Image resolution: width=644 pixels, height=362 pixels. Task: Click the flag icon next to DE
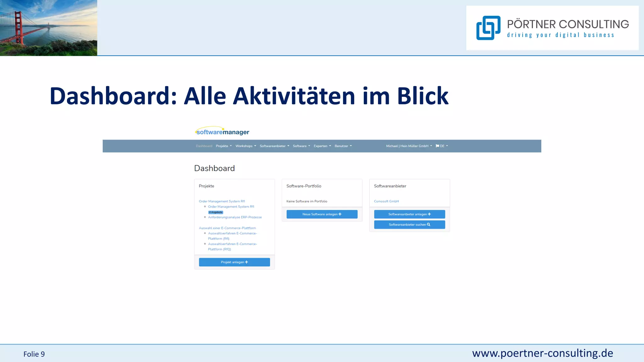[437, 146]
